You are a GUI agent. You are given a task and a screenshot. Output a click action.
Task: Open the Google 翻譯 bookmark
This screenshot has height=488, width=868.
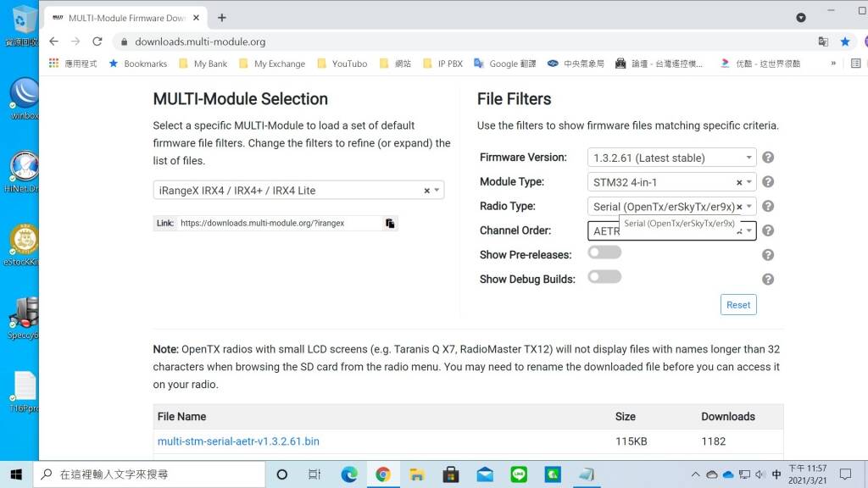click(505, 64)
